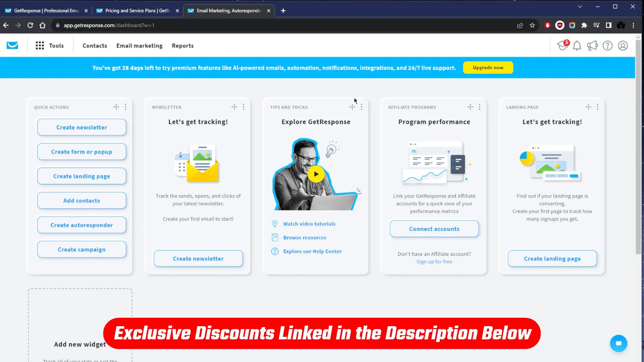Click the GetResponse logo/mail icon
The image size is (644, 362).
pyautogui.click(x=12, y=46)
